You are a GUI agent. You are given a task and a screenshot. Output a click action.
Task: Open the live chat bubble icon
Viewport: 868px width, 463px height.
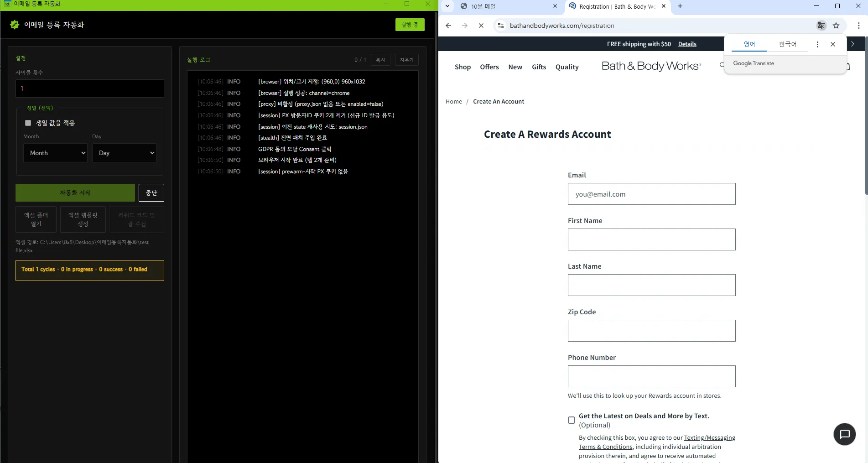845,434
